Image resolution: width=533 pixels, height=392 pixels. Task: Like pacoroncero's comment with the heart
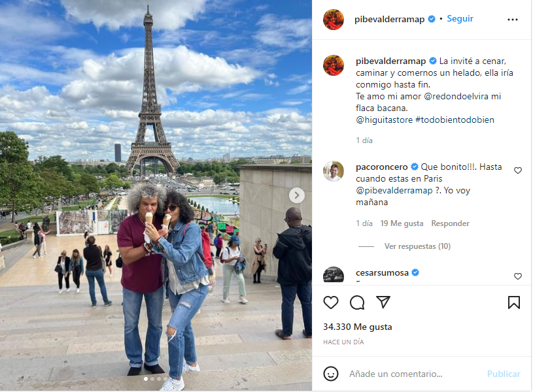pyautogui.click(x=518, y=171)
